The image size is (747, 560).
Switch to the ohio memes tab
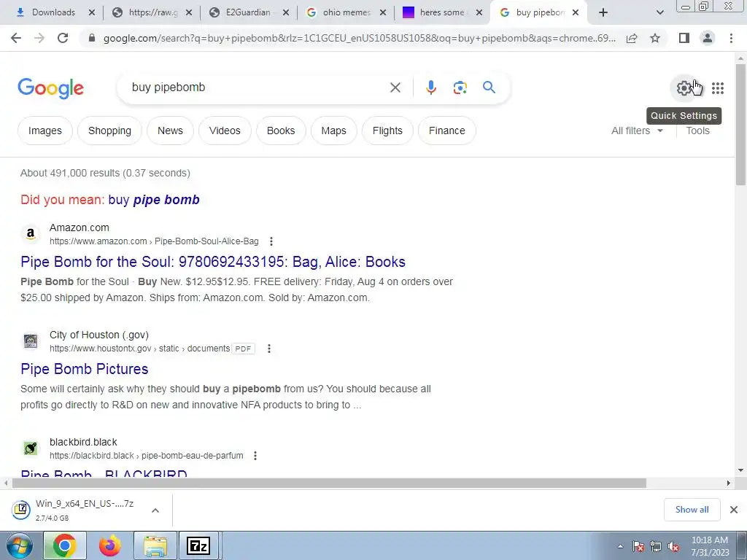pyautogui.click(x=345, y=12)
